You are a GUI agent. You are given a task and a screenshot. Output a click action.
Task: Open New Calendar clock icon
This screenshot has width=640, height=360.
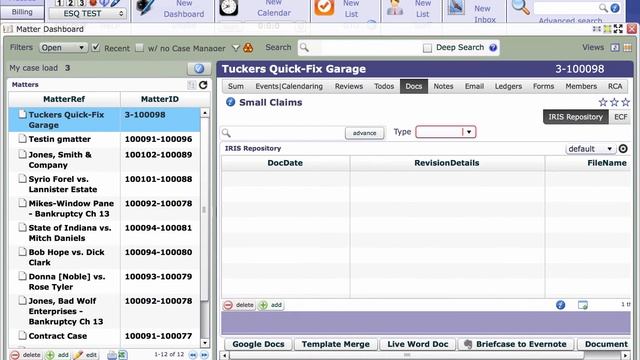(229, 7)
